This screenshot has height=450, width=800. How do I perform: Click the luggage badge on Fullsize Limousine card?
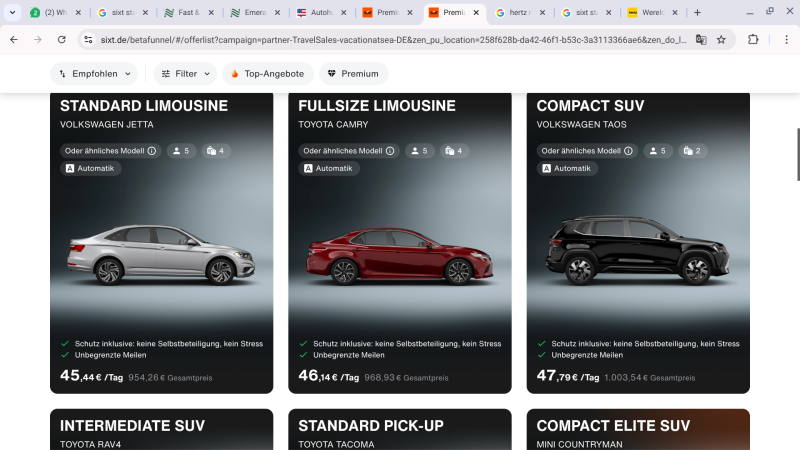pos(454,151)
